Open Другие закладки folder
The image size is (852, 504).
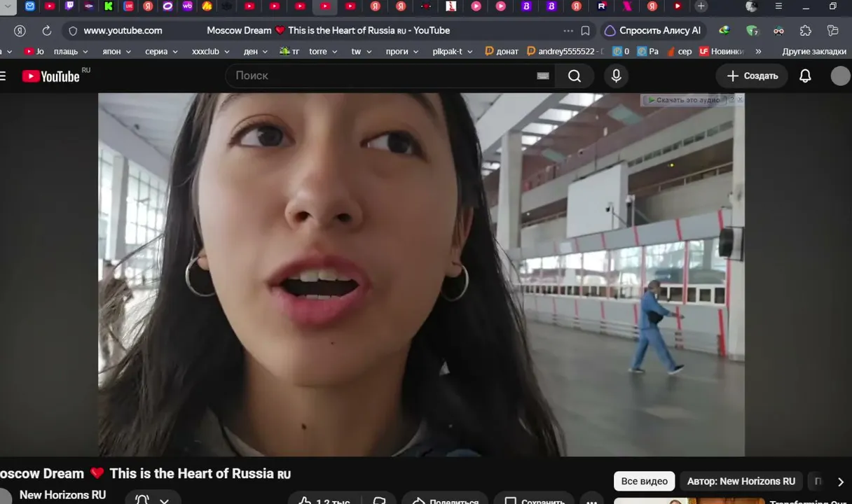coord(813,52)
